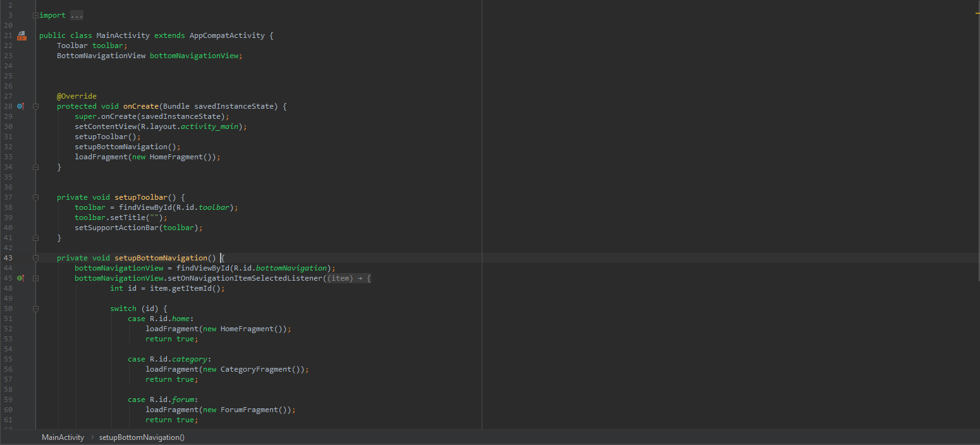Click R.id.bottomNavigation reference on line 44
This screenshot has height=445, width=980.
(x=280, y=268)
